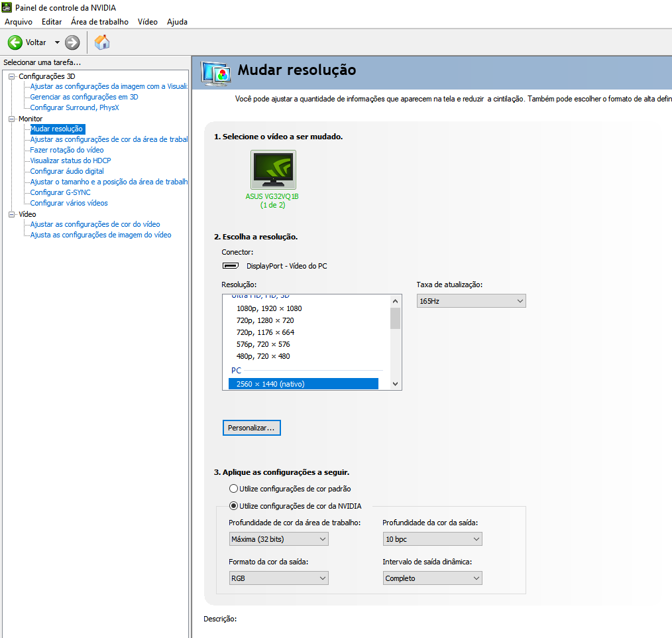Click the PC category header in resolution list
The image size is (672, 638).
[236, 371]
